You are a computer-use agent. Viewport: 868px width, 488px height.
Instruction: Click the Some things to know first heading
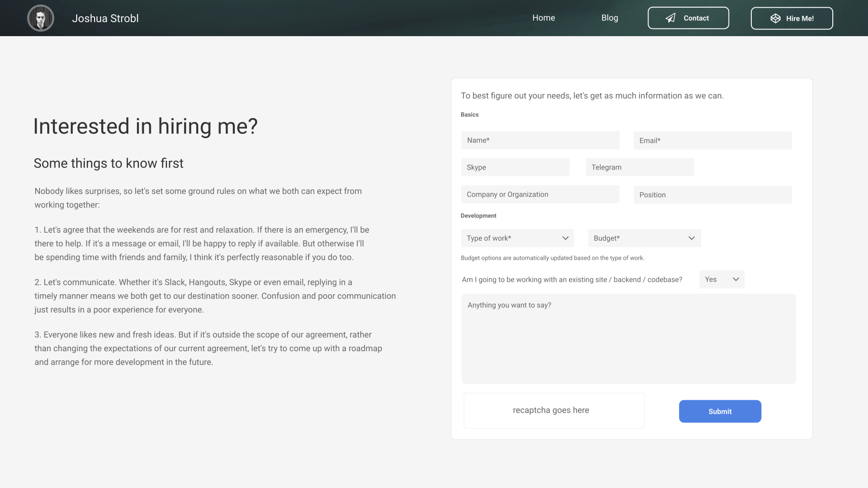coord(108,163)
